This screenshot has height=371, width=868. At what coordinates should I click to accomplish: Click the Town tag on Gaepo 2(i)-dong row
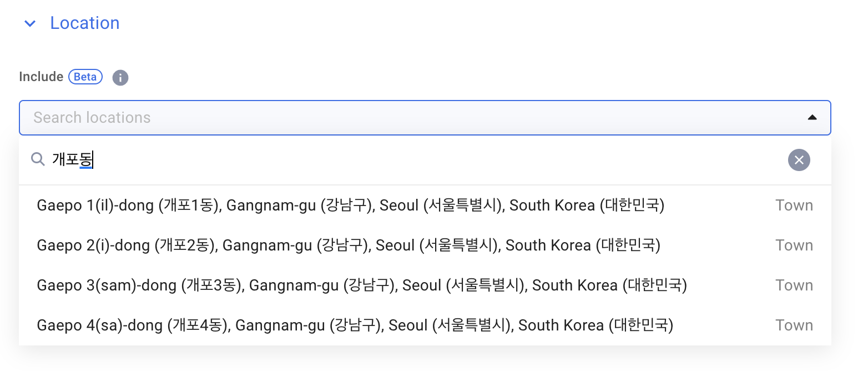point(794,245)
